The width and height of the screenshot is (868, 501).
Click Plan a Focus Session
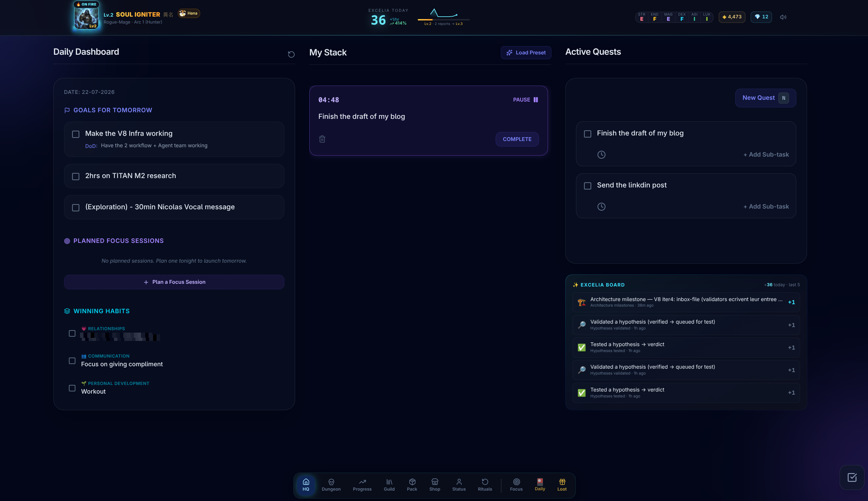pyautogui.click(x=174, y=282)
